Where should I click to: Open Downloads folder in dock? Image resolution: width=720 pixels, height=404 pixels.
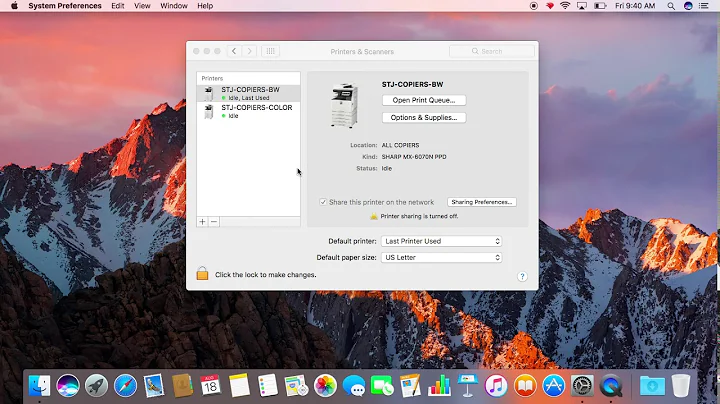point(652,386)
